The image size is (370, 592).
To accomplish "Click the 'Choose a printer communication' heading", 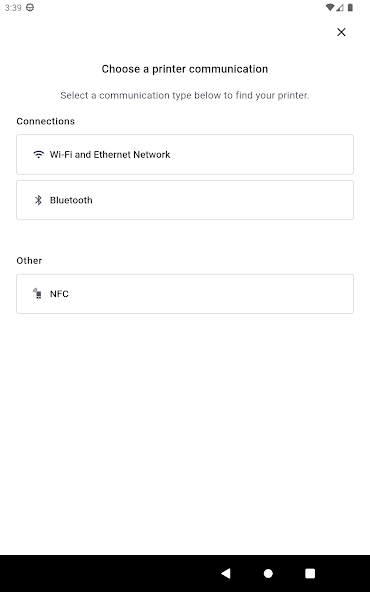I will pyautogui.click(x=185, y=69).
